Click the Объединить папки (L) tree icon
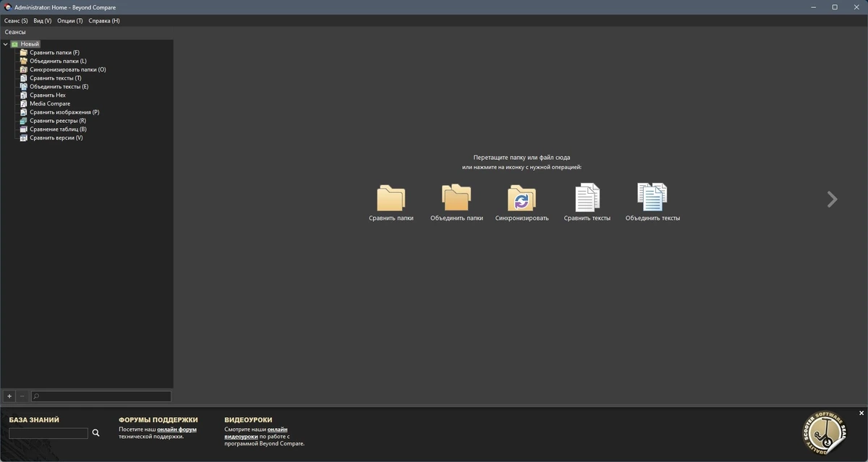 [x=24, y=61]
